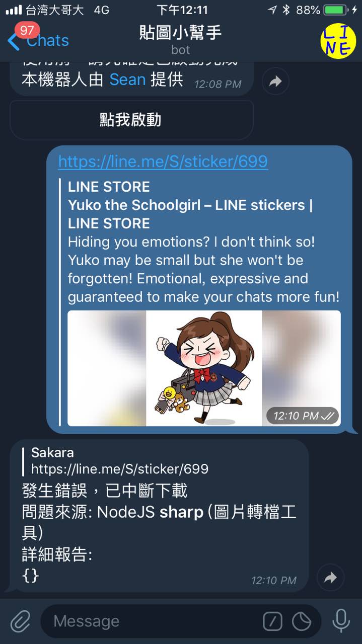
Task: Open the LINE bot profile avatar
Action: [x=338, y=41]
